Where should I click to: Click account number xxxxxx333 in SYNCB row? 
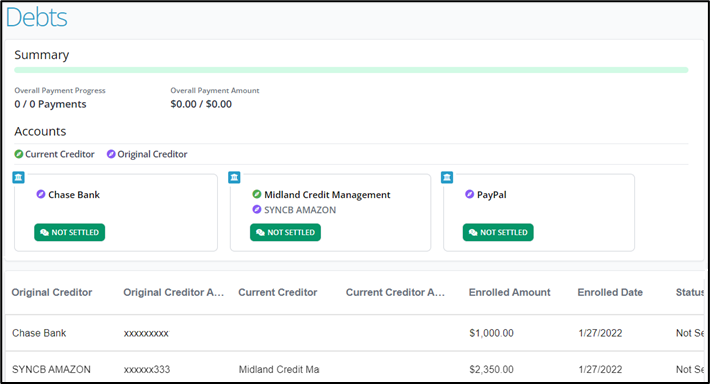click(147, 370)
